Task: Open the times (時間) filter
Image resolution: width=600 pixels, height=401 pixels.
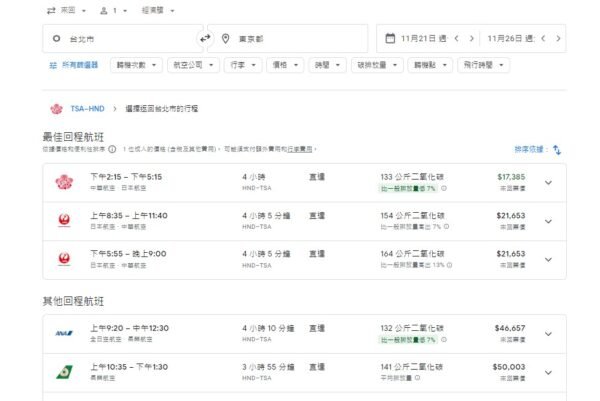Action: tap(328, 65)
